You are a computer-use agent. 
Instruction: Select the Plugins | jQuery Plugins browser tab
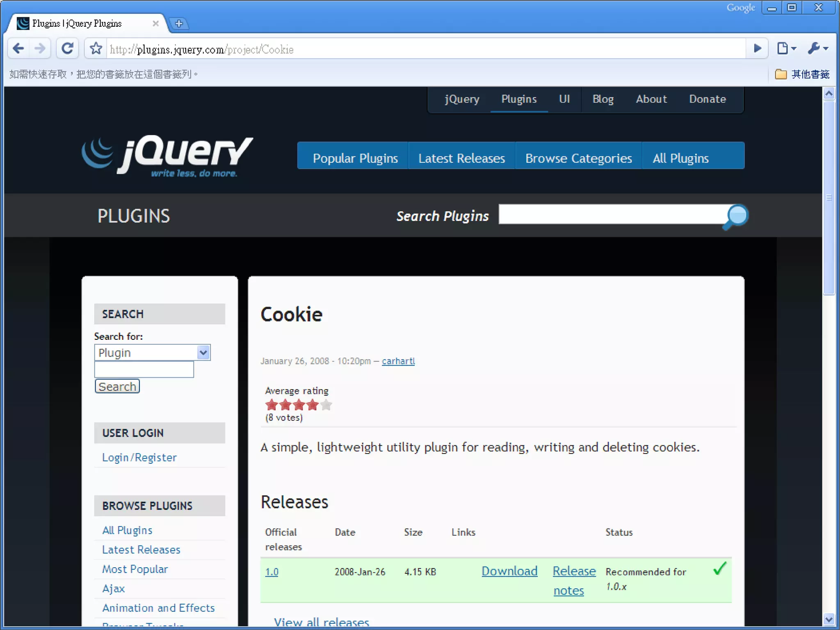(86, 23)
